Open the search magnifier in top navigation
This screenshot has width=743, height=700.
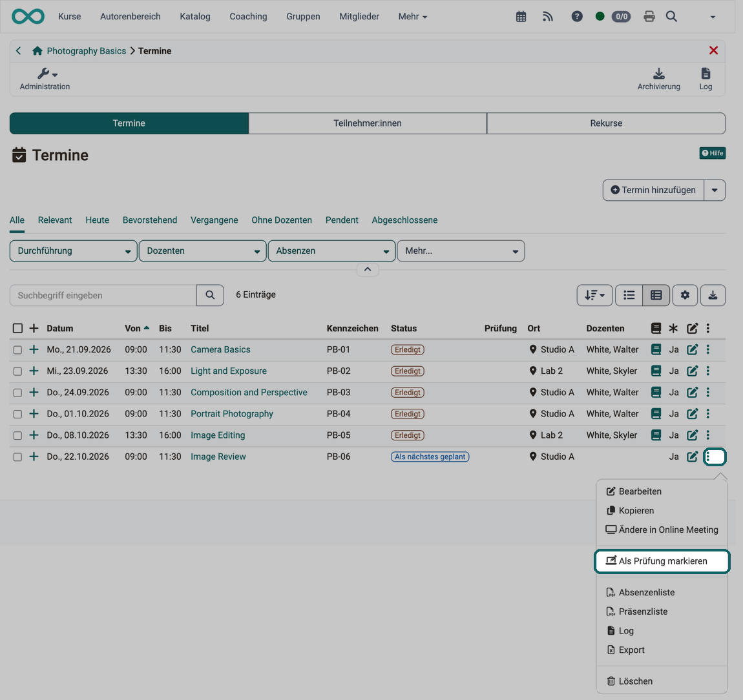[x=671, y=17]
